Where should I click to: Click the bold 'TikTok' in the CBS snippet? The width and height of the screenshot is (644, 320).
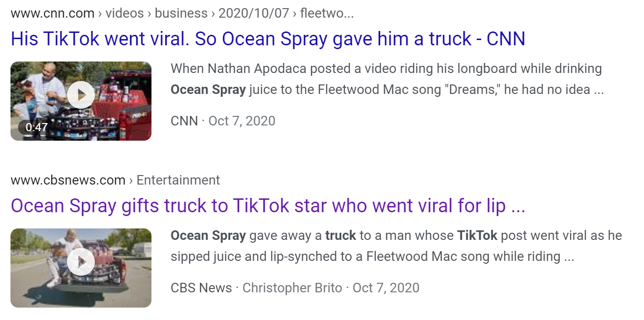[x=477, y=236]
